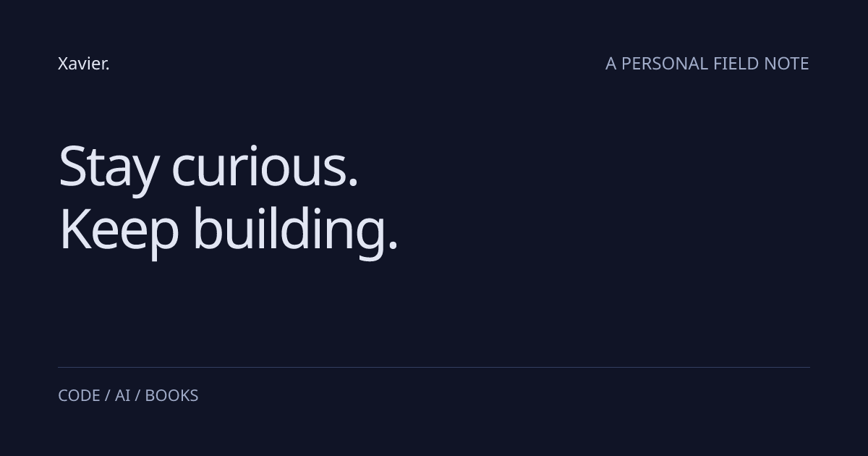The width and height of the screenshot is (868, 456).
Task: Click the period after curious
Action: tap(353, 185)
